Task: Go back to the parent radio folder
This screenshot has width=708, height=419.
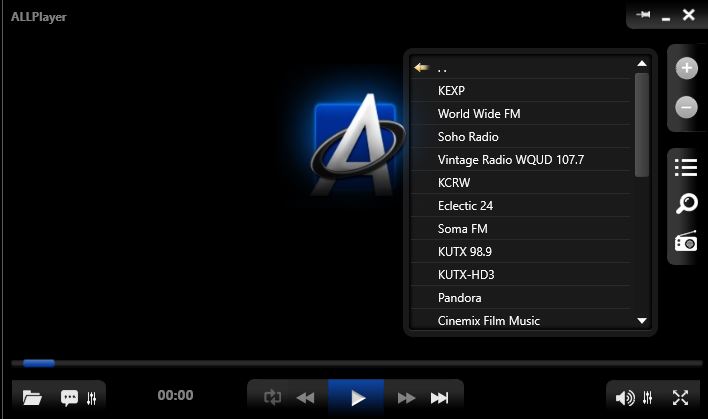Action: tap(521, 68)
